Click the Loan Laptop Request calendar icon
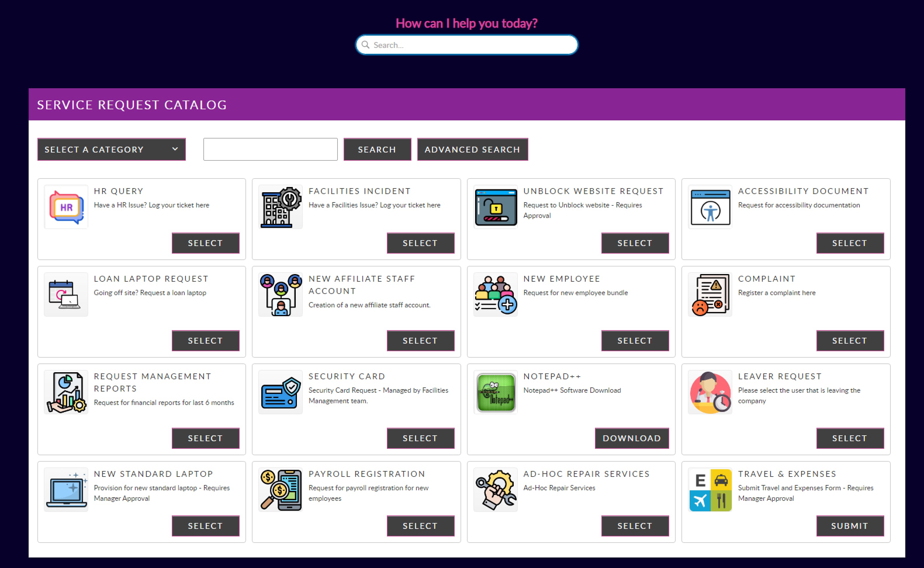924x568 pixels. [x=66, y=294]
